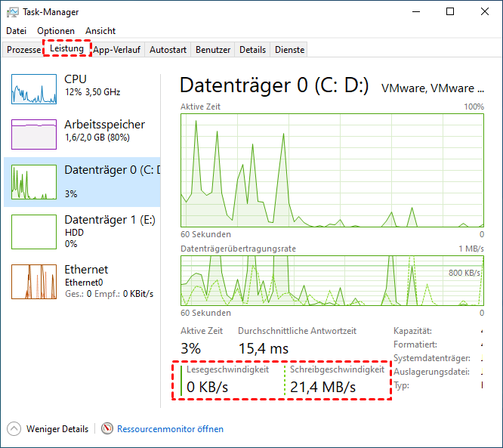Click the HDD label under Datenträger 1
The height and width of the screenshot is (448, 503).
click(x=74, y=233)
